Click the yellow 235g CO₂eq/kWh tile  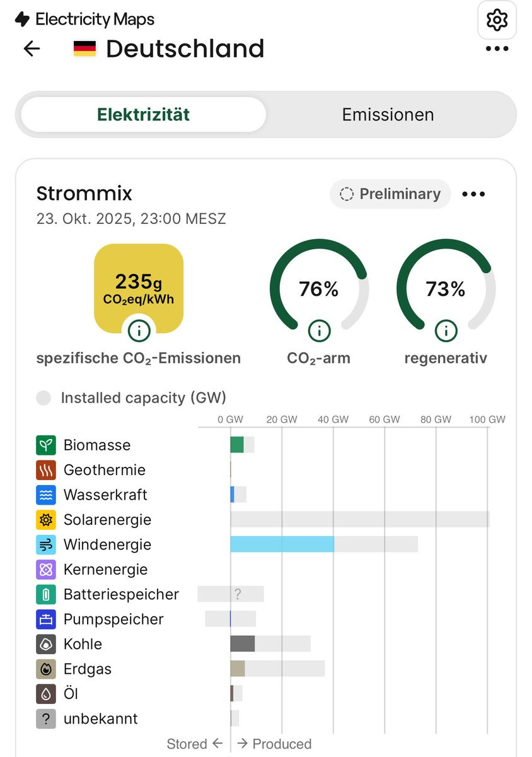[139, 288]
